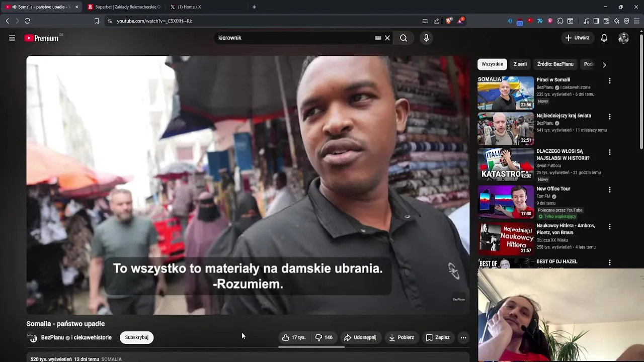Click the red YouTube extension icon
Screen dimensions: 644x362
(530, 21)
